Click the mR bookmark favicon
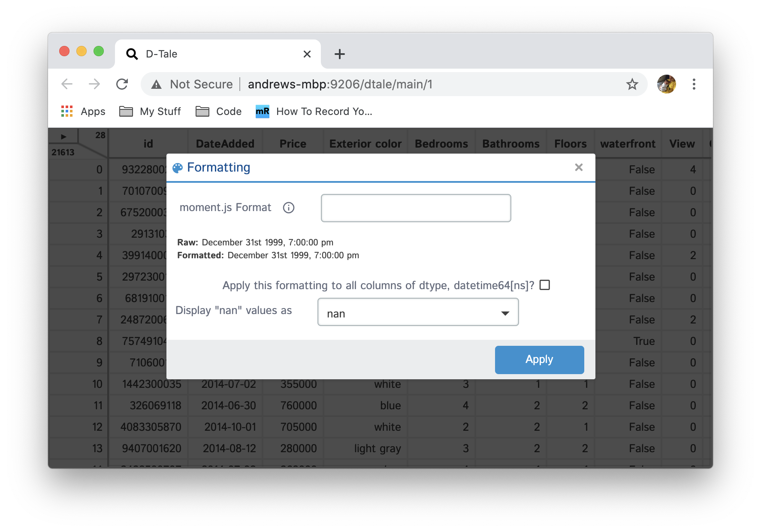The width and height of the screenshot is (761, 532). pyautogui.click(x=262, y=112)
